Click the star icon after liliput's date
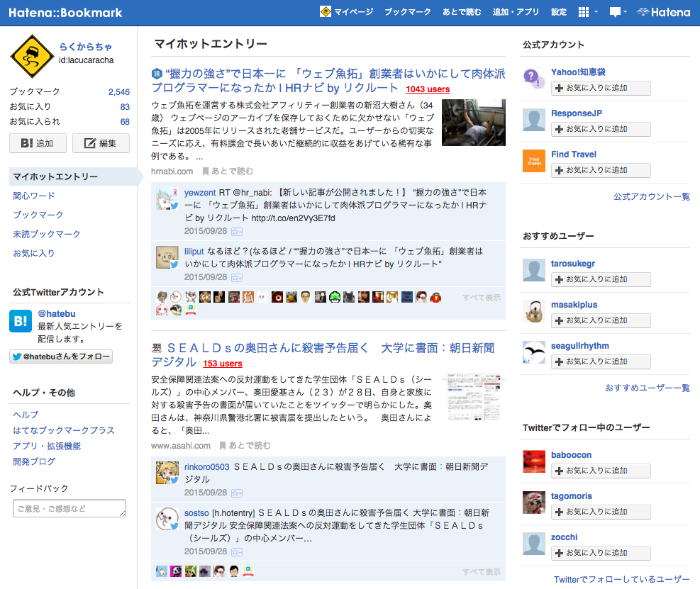The image size is (700, 589). [237, 278]
